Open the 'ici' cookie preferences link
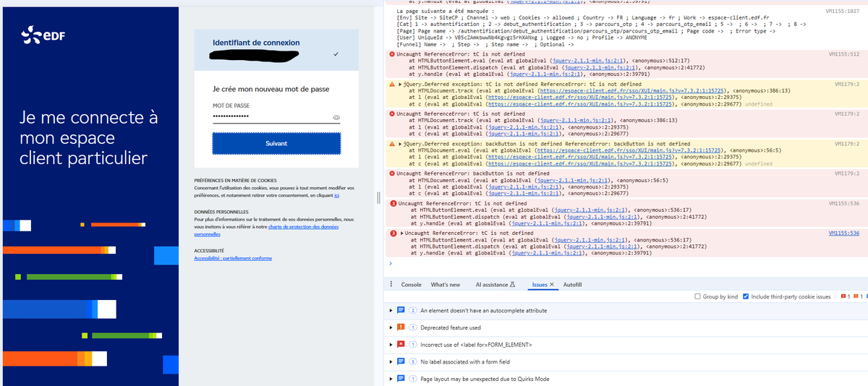 (337, 195)
